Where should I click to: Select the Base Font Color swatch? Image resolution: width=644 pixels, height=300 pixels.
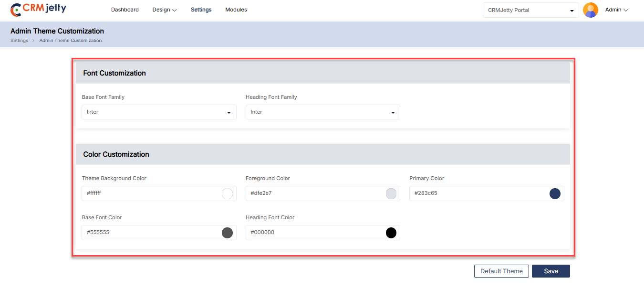pos(227,233)
